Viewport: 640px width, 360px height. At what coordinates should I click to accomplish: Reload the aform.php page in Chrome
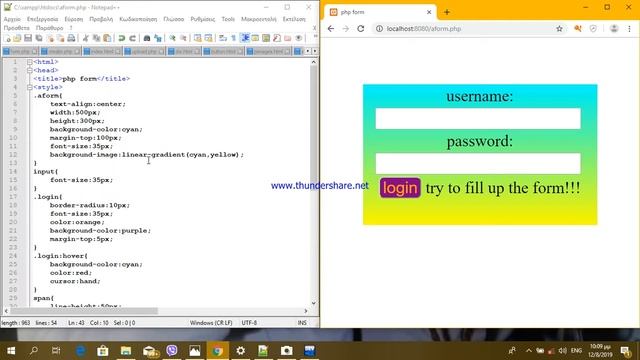click(360, 29)
